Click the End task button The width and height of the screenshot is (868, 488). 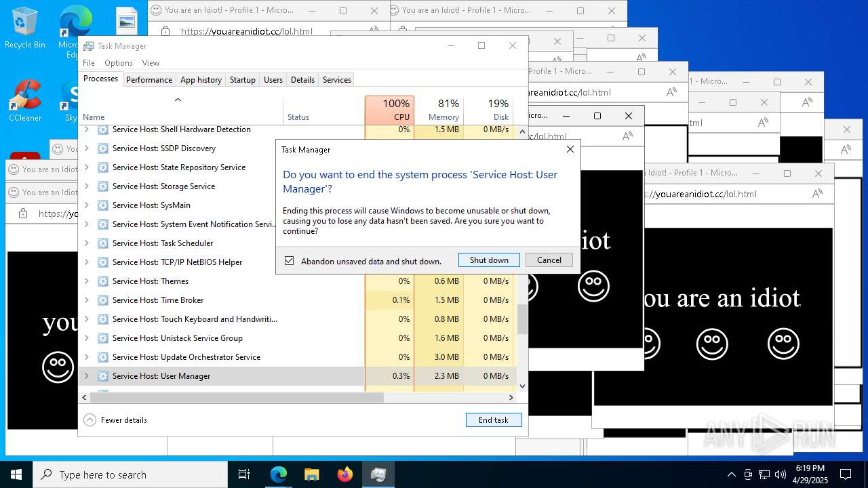coord(494,420)
